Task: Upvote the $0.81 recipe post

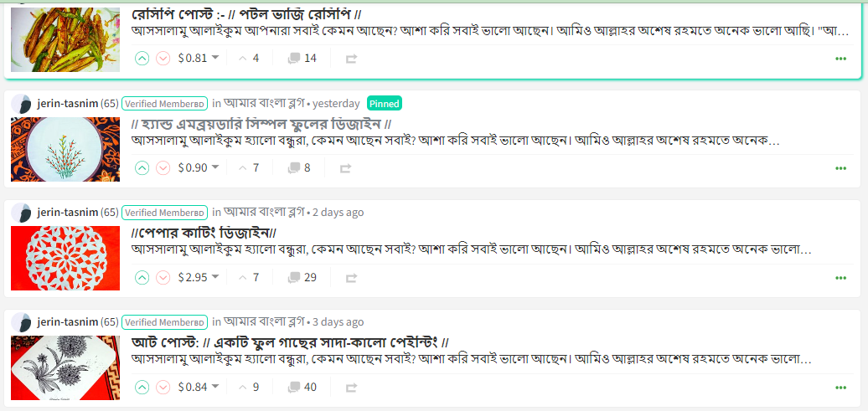Action: coord(142,58)
